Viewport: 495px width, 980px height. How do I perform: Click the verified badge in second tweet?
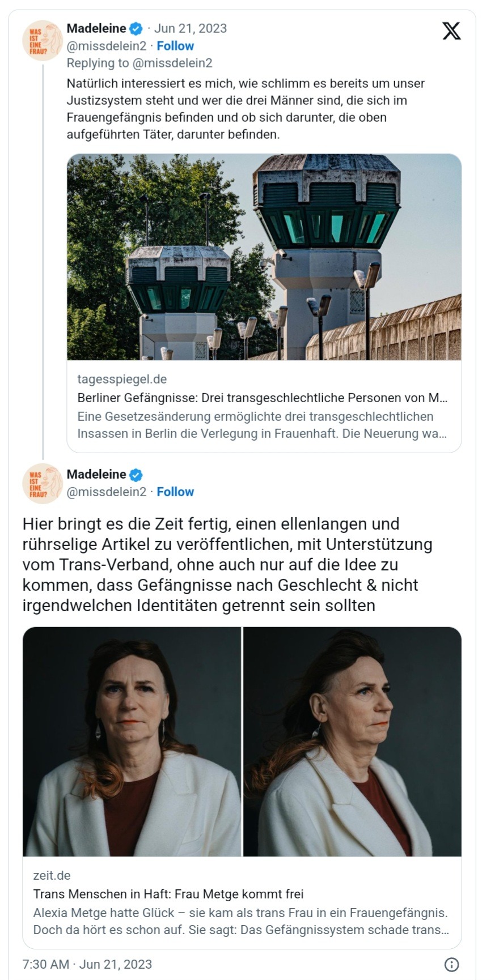[x=136, y=474]
